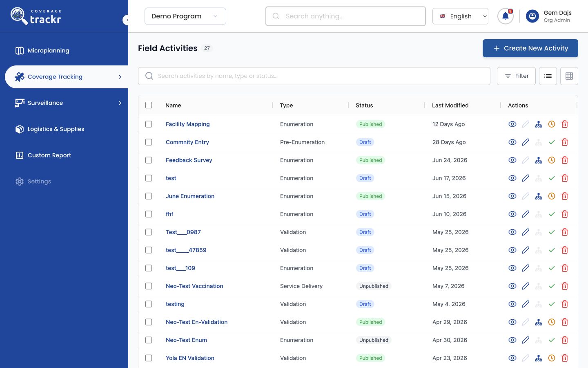
Task: Switch to list view
Action: 548,76
